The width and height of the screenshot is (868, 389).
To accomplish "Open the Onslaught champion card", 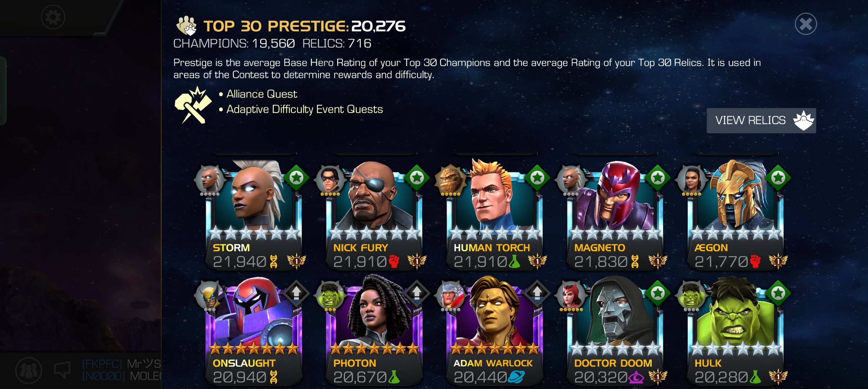I will [254, 331].
